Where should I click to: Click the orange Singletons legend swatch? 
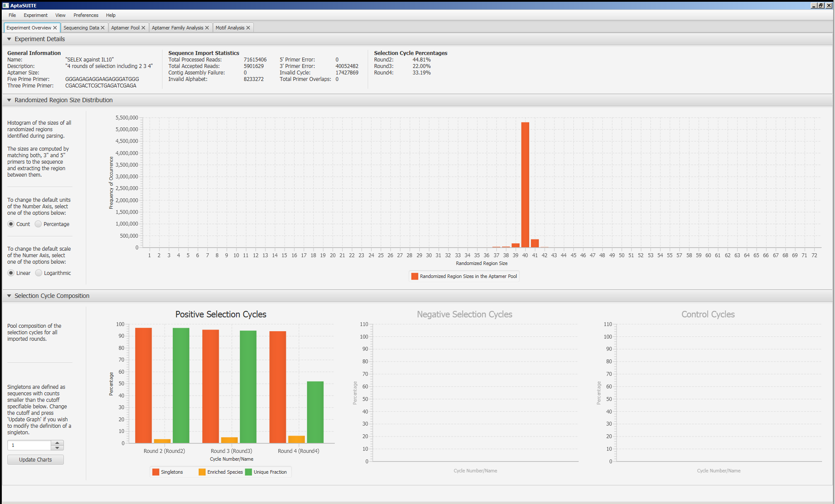point(155,472)
